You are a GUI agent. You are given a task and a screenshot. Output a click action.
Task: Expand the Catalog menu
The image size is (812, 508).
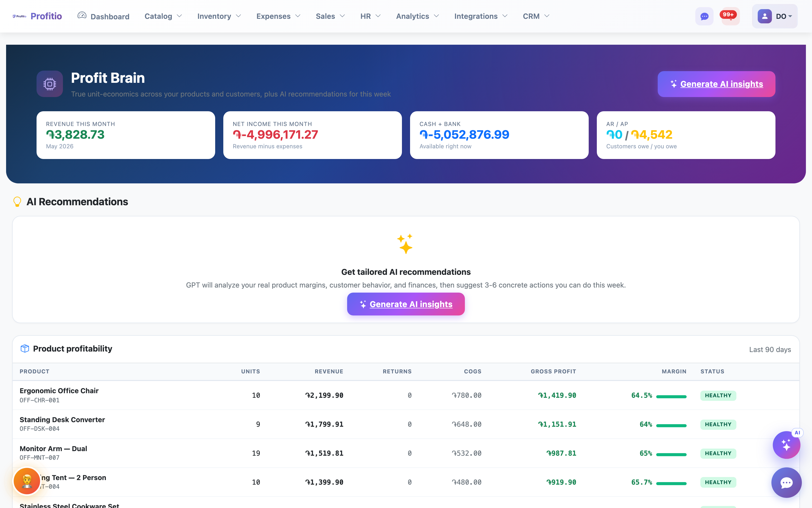(163, 16)
